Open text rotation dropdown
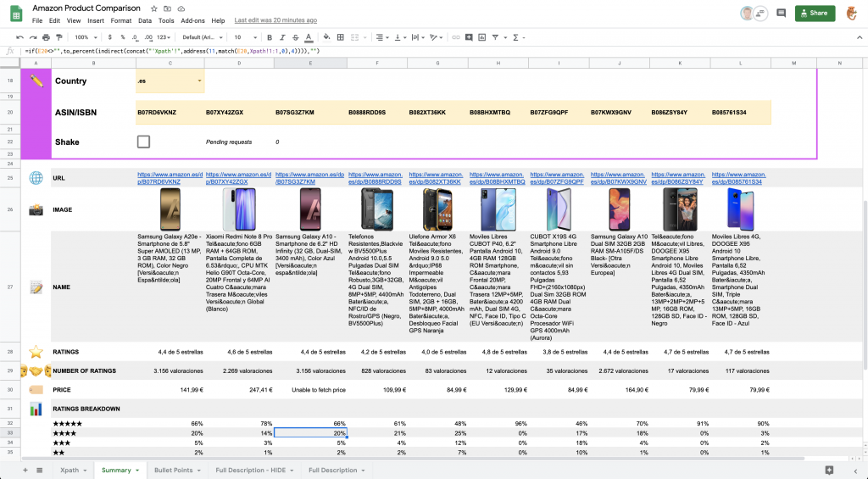 click(x=437, y=37)
